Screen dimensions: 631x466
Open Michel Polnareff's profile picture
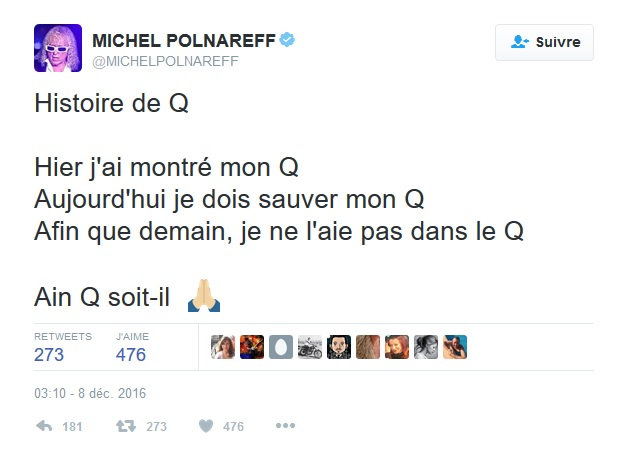pyautogui.click(x=58, y=48)
